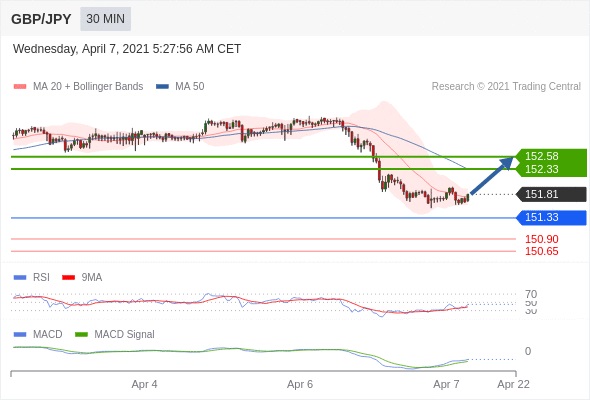Select the GBP/JPY pair title

click(41, 19)
